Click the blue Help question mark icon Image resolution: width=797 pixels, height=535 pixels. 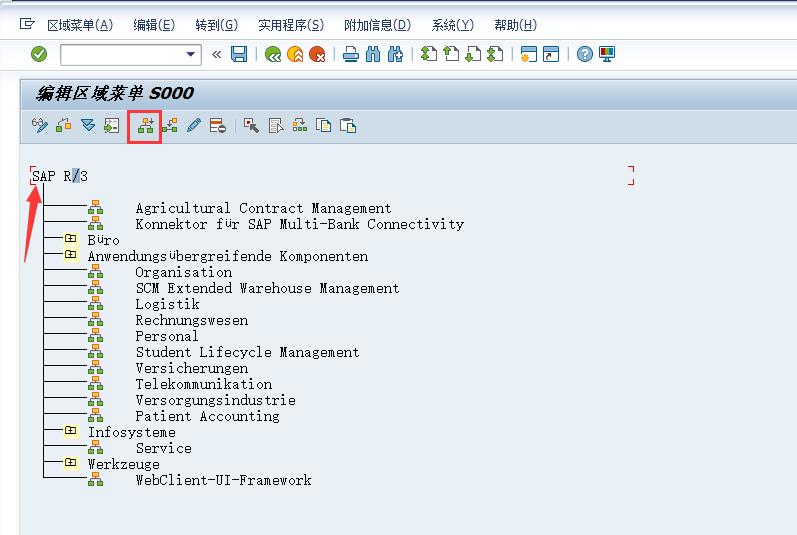coord(585,54)
